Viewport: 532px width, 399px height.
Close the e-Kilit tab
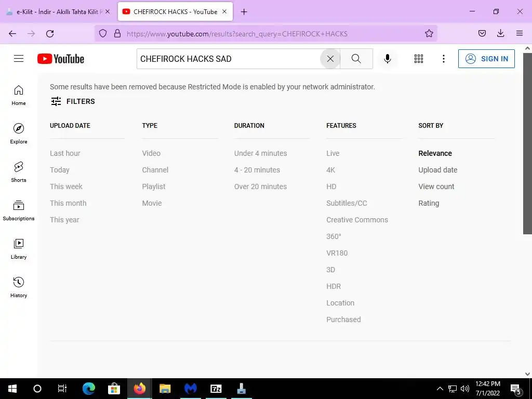108,11
